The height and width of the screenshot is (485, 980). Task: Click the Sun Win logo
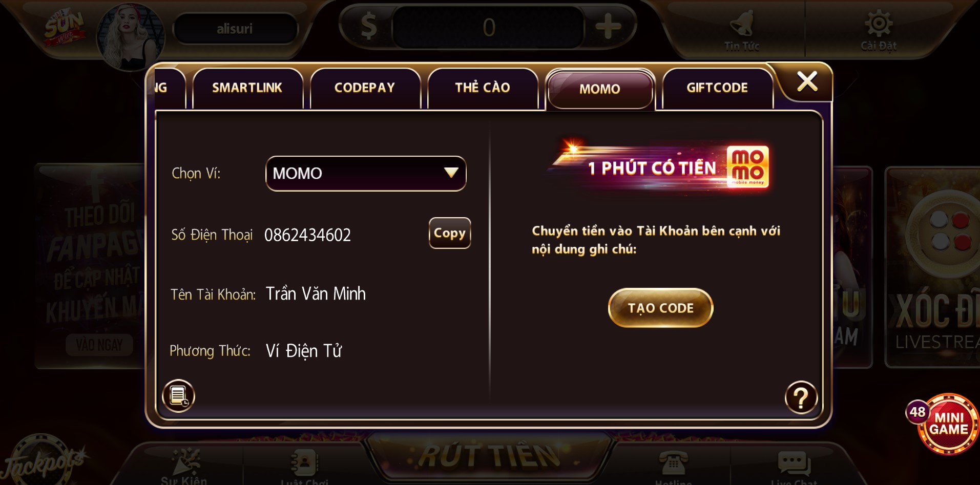(64, 29)
